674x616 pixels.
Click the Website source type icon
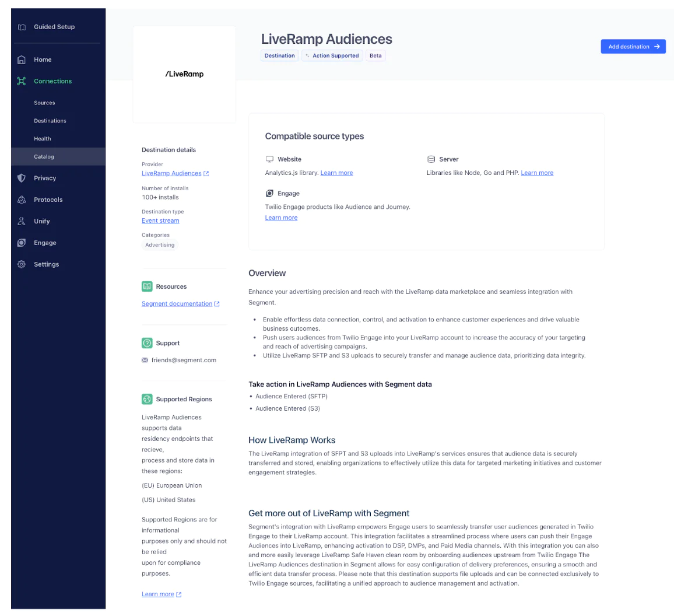[269, 159]
